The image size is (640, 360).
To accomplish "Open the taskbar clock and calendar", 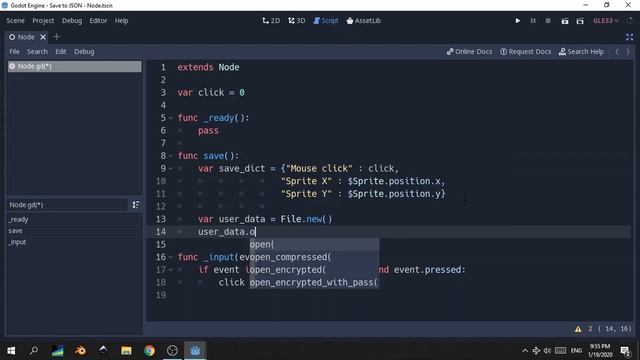I will (x=600, y=351).
